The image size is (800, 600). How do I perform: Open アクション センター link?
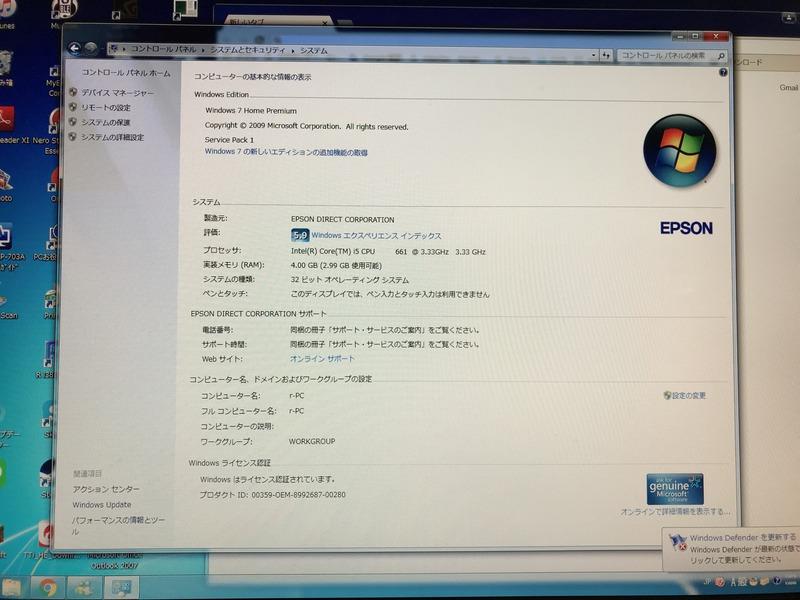pos(106,489)
